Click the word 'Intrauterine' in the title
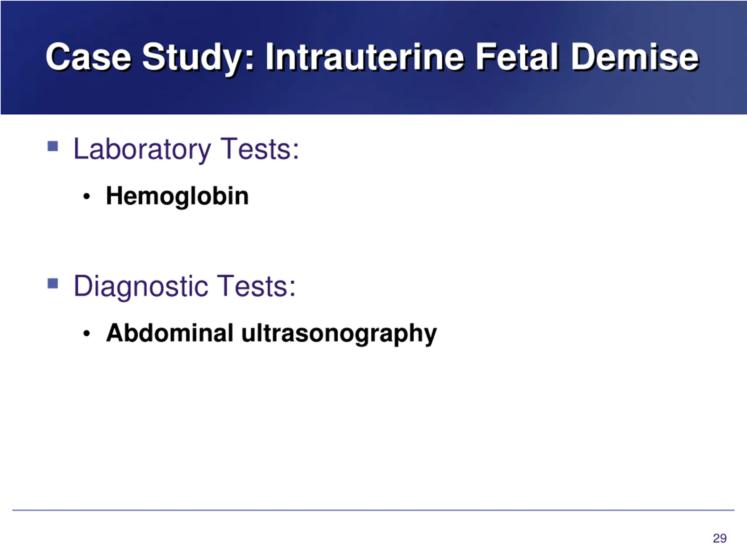The width and height of the screenshot is (747, 560). coord(365,57)
